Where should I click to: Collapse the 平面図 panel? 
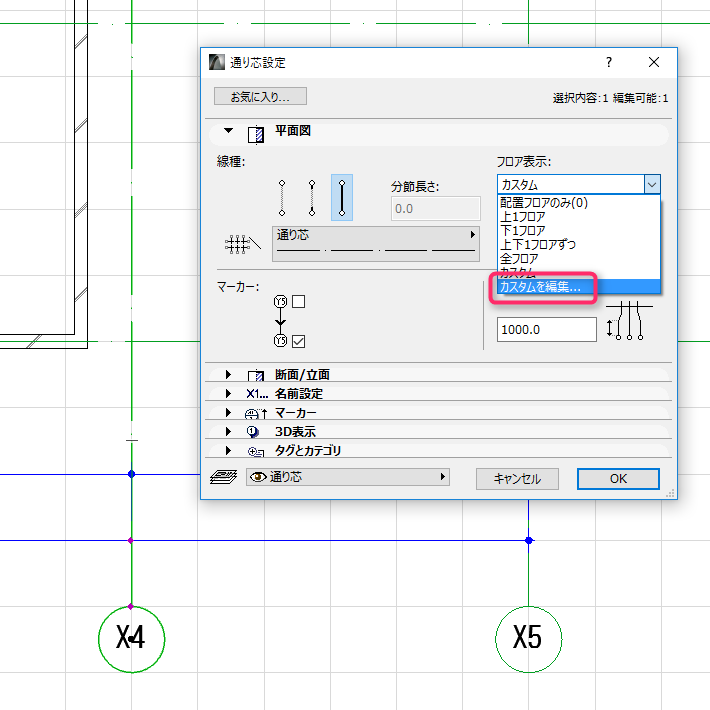coord(228,131)
